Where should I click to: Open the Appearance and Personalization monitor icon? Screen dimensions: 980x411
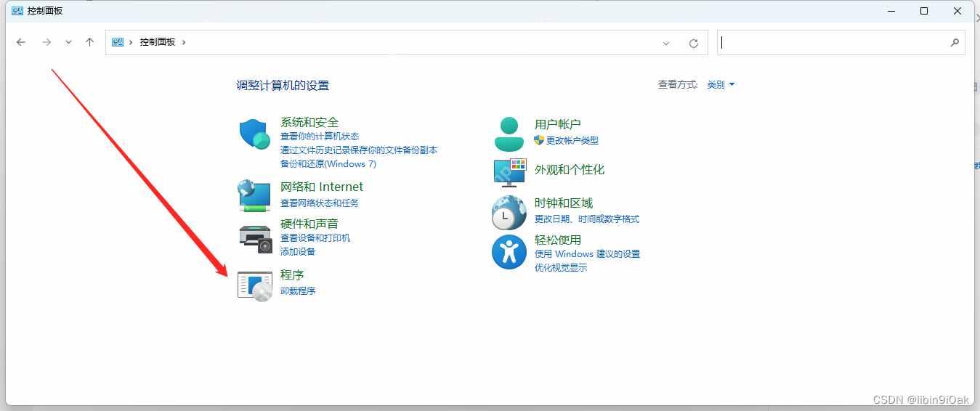[x=509, y=172]
